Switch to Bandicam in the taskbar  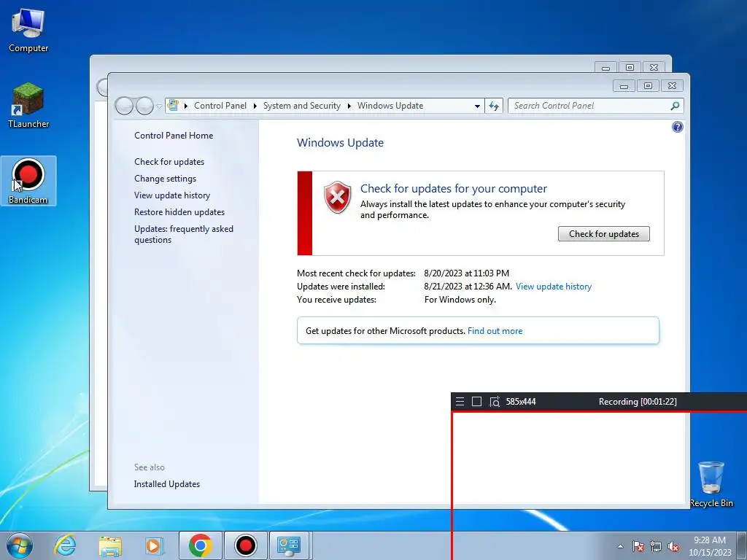[246, 545]
